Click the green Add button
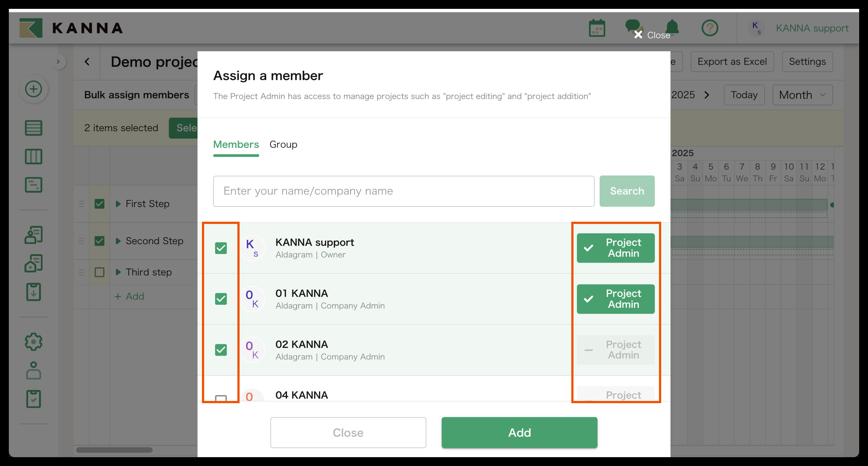The width and height of the screenshot is (868, 466). coord(519,433)
